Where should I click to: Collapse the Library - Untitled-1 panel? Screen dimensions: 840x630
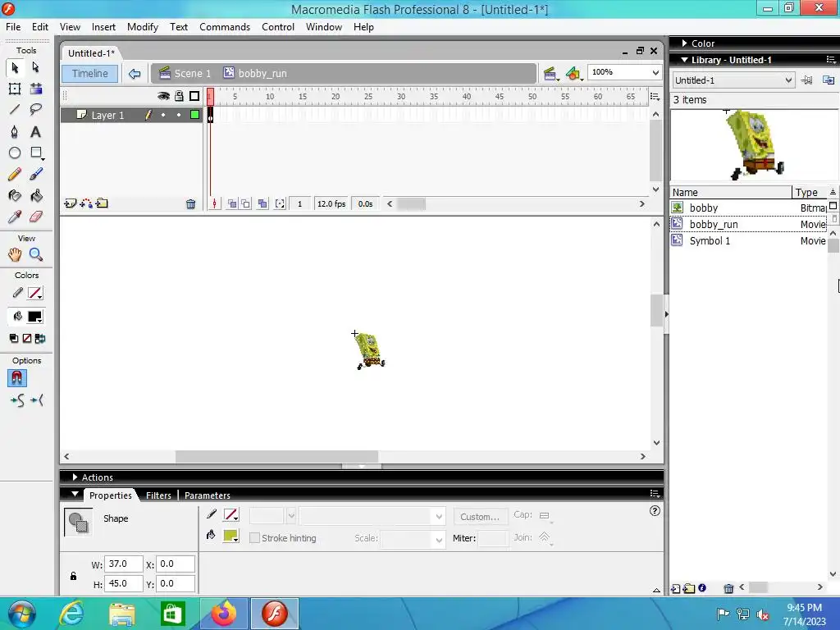[x=684, y=60]
